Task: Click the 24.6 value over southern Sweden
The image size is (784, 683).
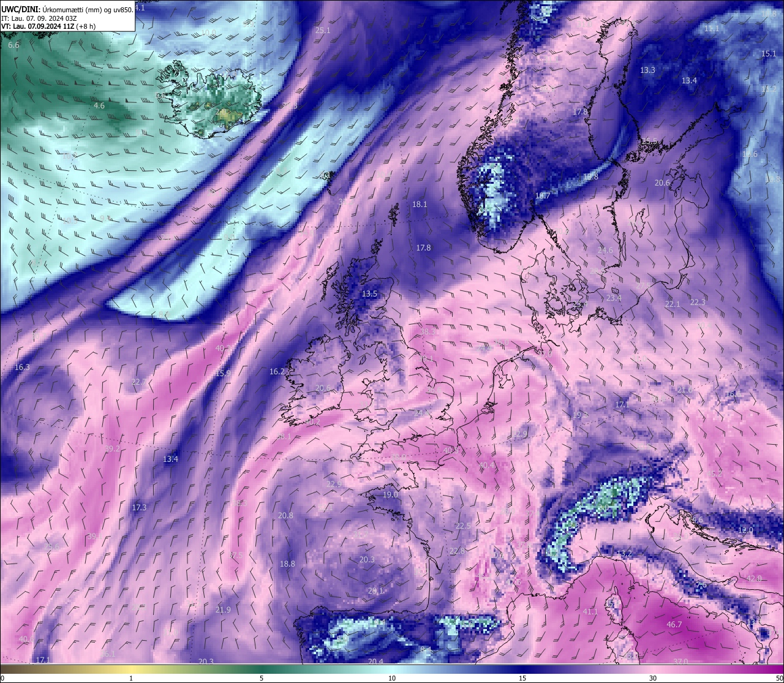Action: point(605,250)
